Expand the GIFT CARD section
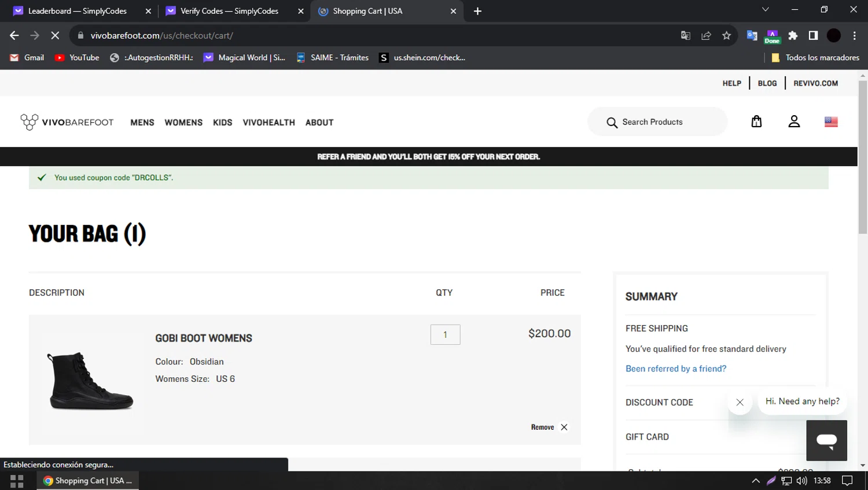Viewport: 868px width, 490px height. [x=647, y=437]
